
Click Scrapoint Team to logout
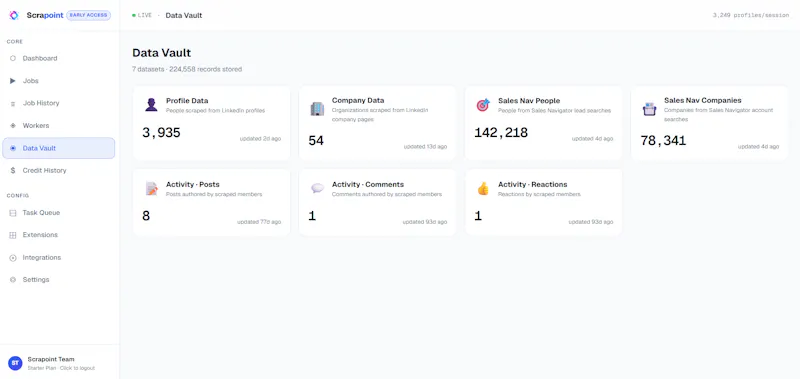click(51, 359)
